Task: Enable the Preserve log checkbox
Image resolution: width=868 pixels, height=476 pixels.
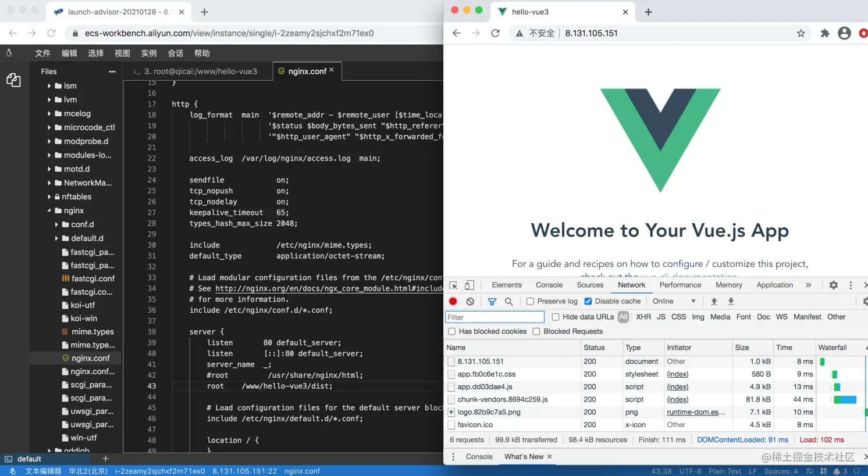Action: coord(530,301)
